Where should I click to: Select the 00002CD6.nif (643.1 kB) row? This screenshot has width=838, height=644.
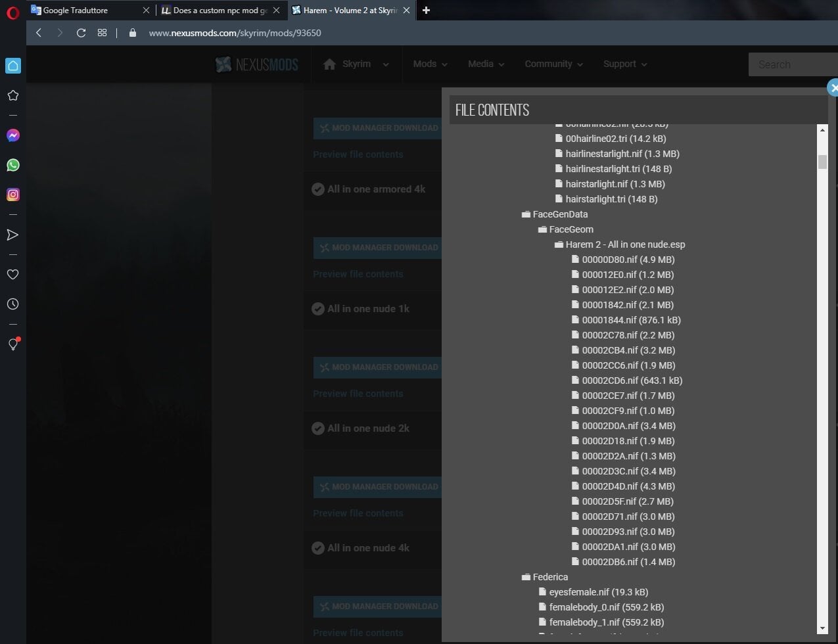[x=627, y=380]
